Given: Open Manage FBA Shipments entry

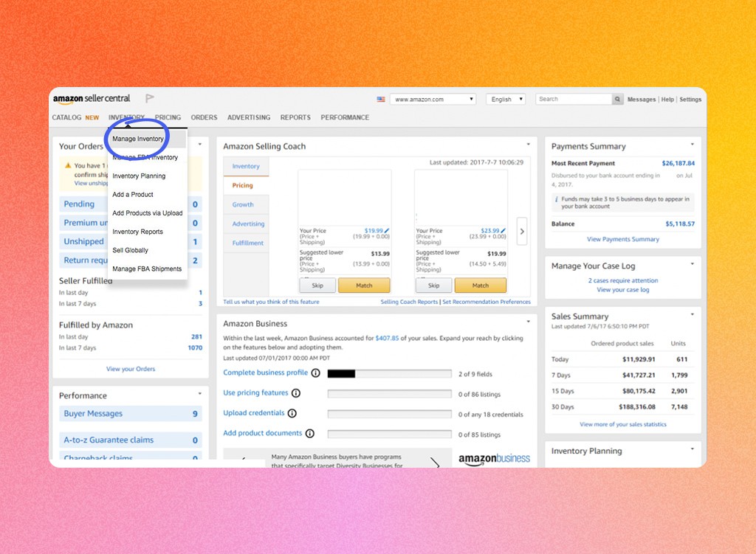Looking at the screenshot, I should tap(147, 269).
